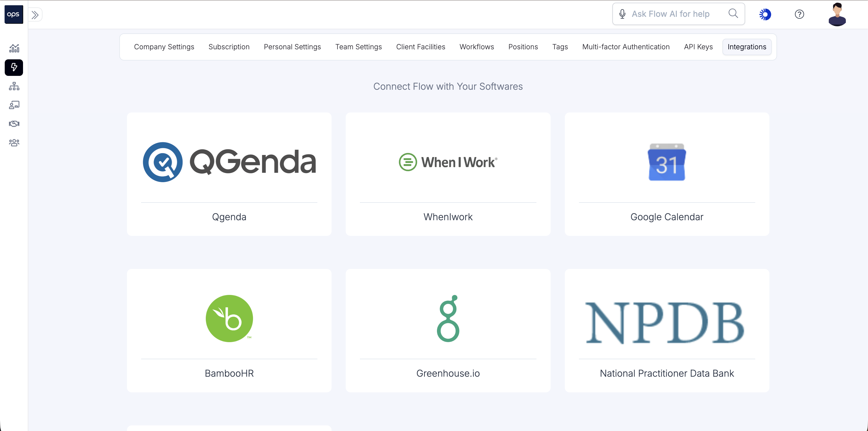The height and width of the screenshot is (431, 868).
Task: Open the Personal Settings tab
Action: [x=292, y=47]
